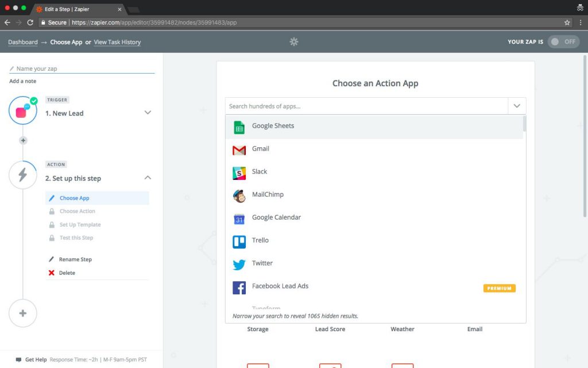Click the lock icon beside Set Up Template
This screenshot has height=368, width=588.
52,225
